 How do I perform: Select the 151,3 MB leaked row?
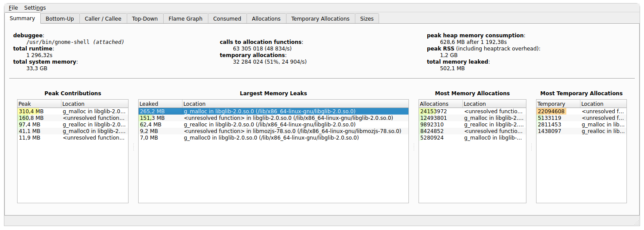coord(273,118)
